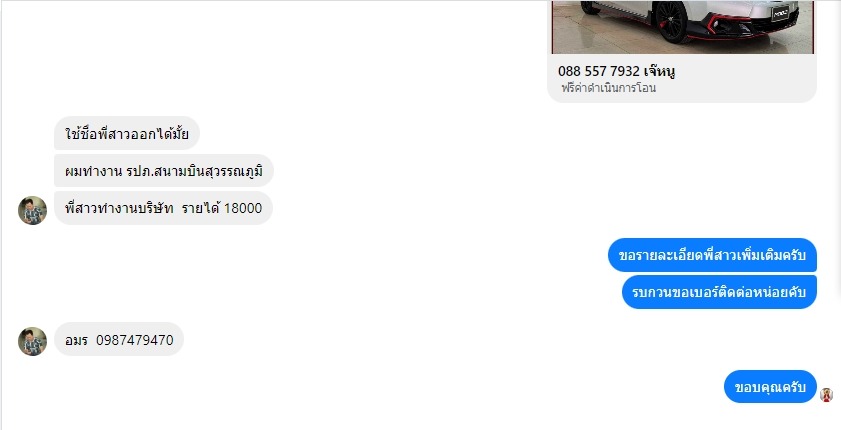Open sender avatar beside the 18000 message
This screenshot has height=430, width=841.
(x=32, y=210)
